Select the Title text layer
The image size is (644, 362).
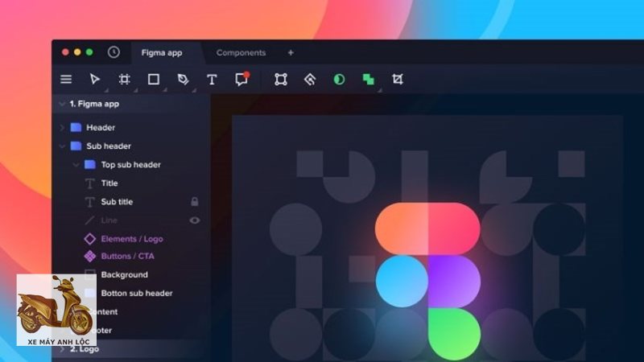(109, 183)
